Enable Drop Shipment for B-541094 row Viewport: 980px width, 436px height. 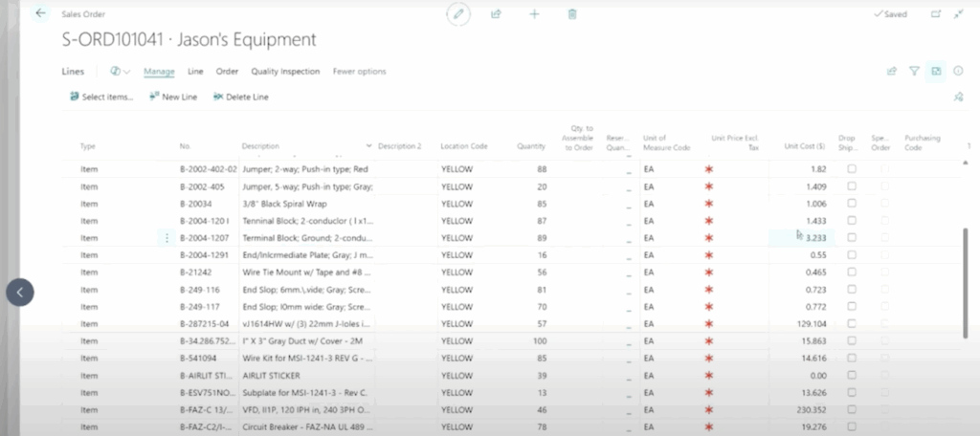(852, 359)
